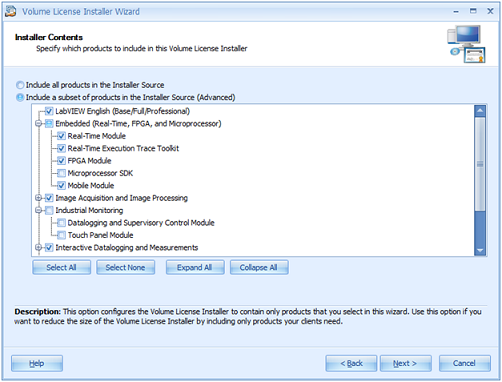
Task: Proceed with the Next button
Action: [406, 363]
